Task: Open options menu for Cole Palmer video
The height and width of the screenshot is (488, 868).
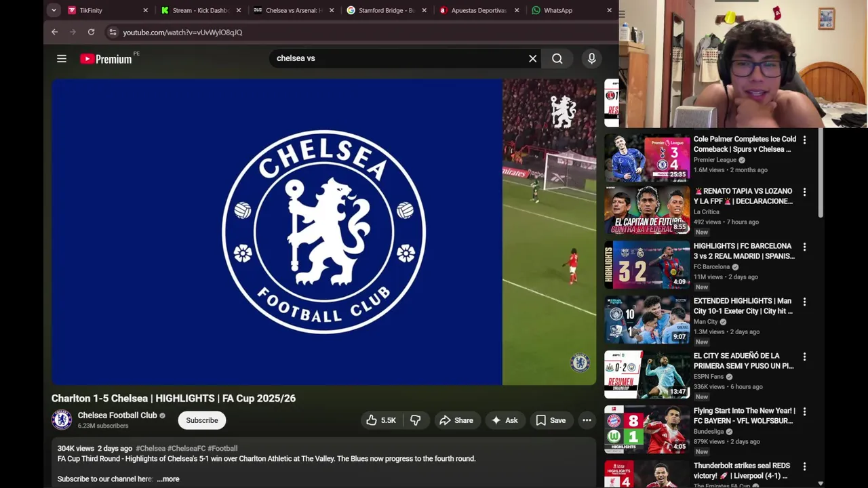Action: point(805,140)
